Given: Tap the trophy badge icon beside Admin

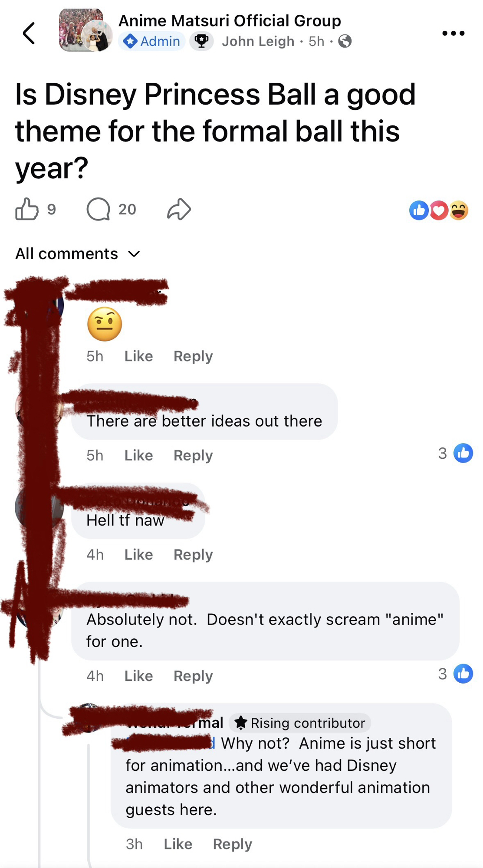Looking at the screenshot, I should [x=201, y=41].
